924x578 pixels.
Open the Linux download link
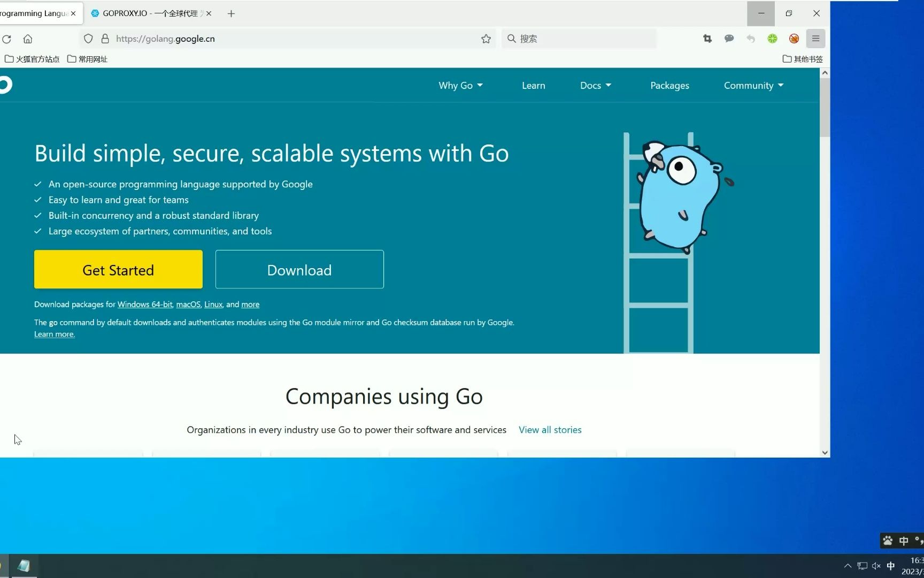click(213, 305)
